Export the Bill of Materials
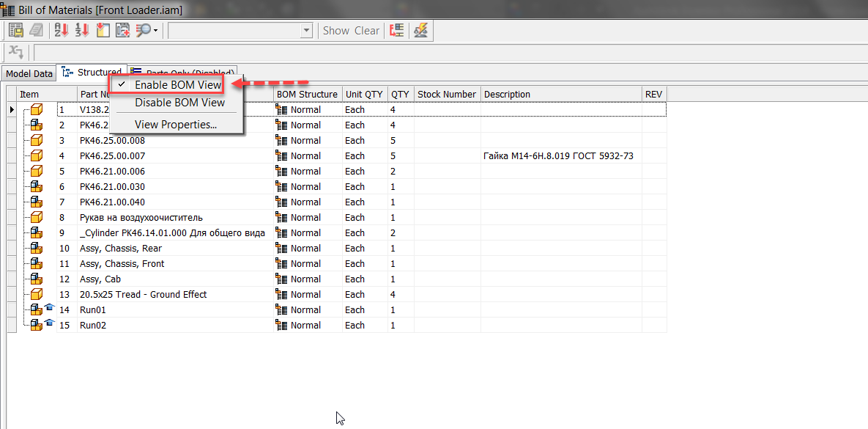The width and height of the screenshot is (868, 429). click(15, 29)
